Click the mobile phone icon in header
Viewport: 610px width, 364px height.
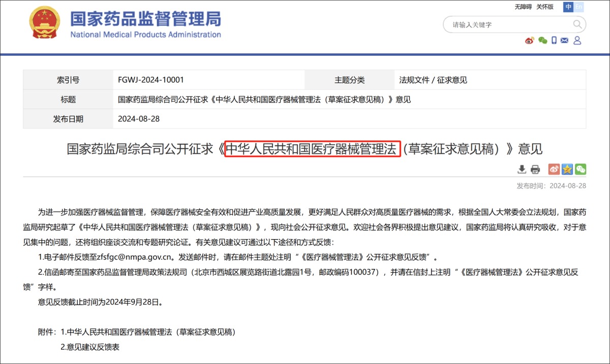click(554, 41)
